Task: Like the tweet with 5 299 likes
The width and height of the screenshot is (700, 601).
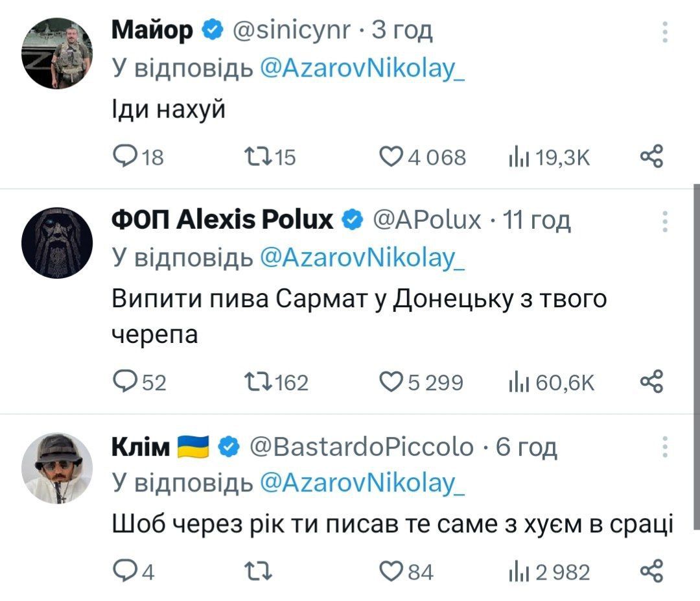Action: tap(391, 382)
